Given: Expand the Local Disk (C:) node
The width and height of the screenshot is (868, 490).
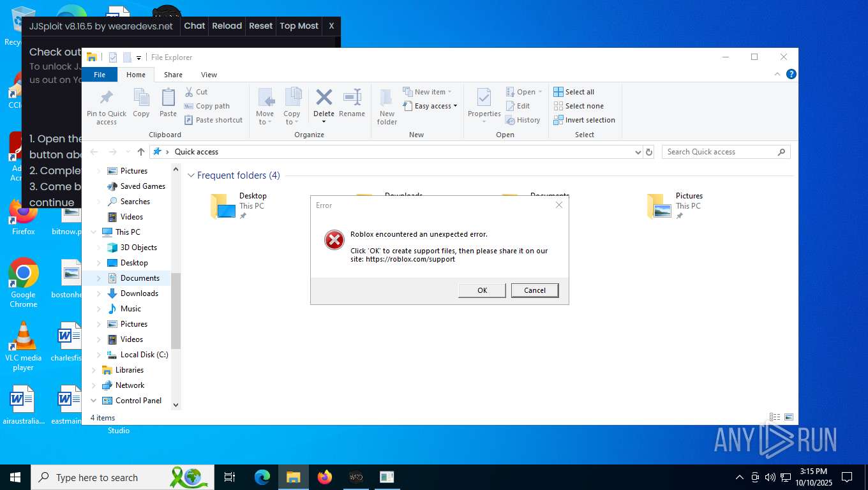Looking at the screenshot, I should [x=98, y=355].
